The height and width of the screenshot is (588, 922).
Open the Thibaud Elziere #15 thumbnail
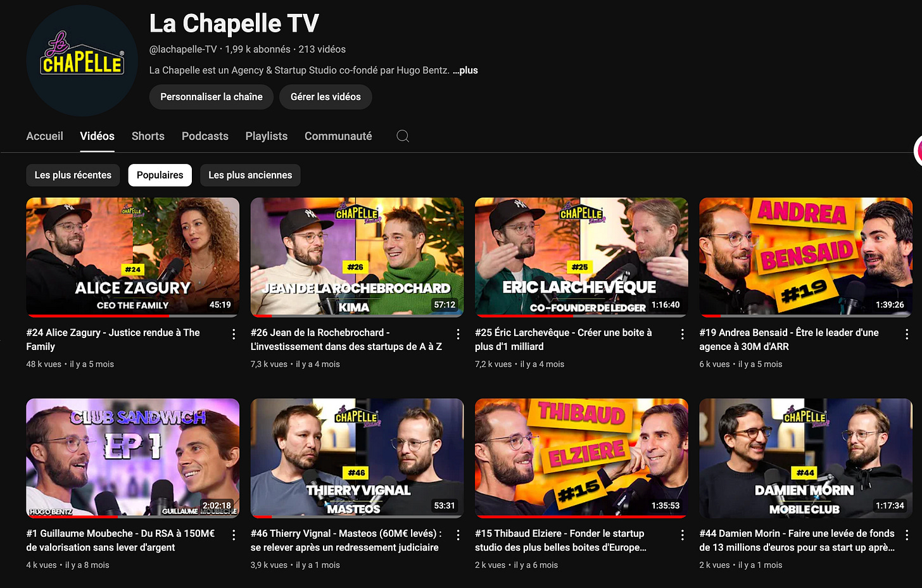pyautogui.click(x=581, y=458)
